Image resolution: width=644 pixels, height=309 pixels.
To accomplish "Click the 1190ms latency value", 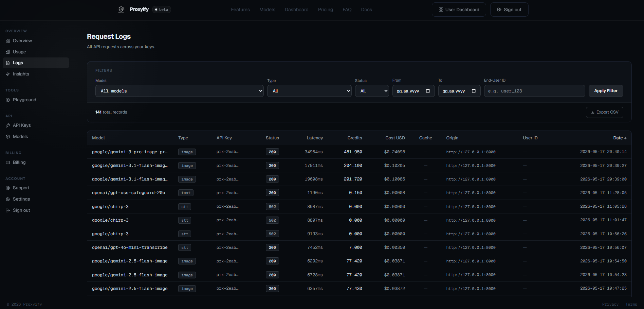I will tap(315, 193).
